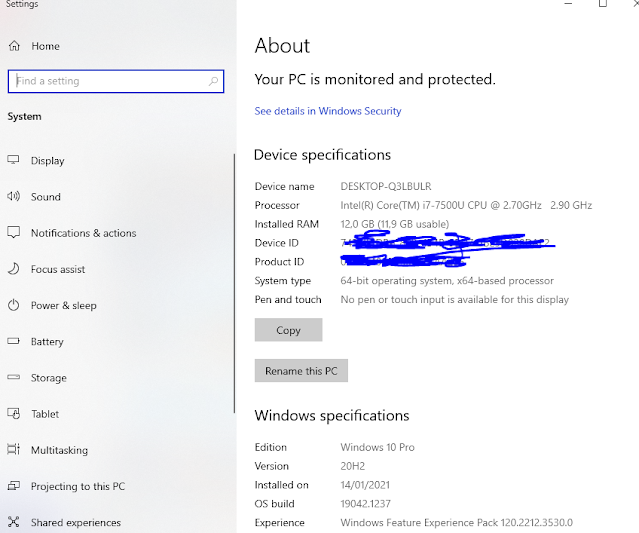Viewport: 639px width, 533px height.
Task: Go to Sound settings
Action: pyautogui.click(x=46, y=197)
